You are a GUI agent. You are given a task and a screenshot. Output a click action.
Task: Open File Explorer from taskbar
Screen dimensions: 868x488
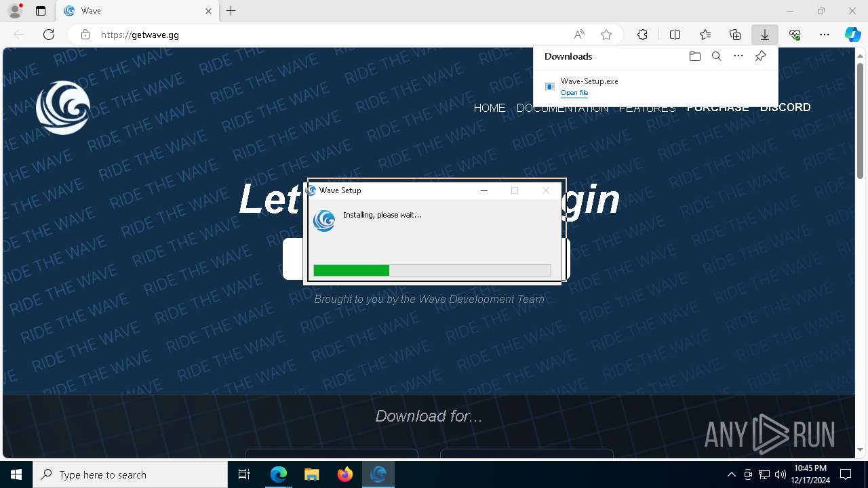pos(312,474)
